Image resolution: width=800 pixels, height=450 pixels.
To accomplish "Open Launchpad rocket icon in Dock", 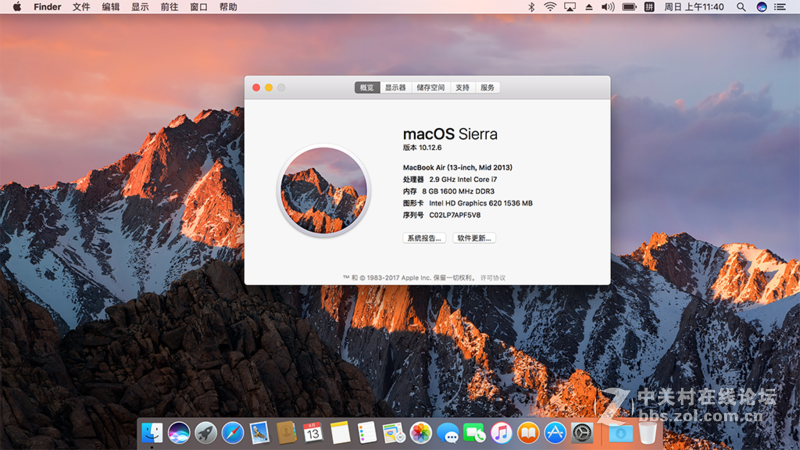I will coord(206,433).
